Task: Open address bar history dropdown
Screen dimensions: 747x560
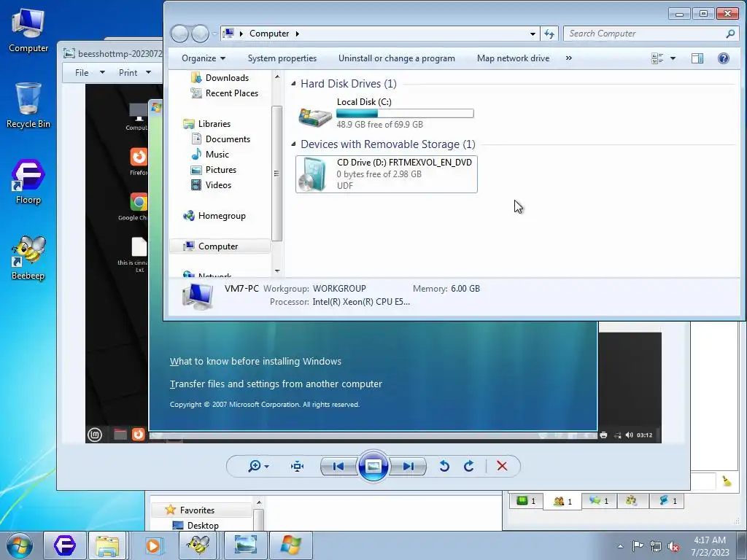Action: click(533, 34)
